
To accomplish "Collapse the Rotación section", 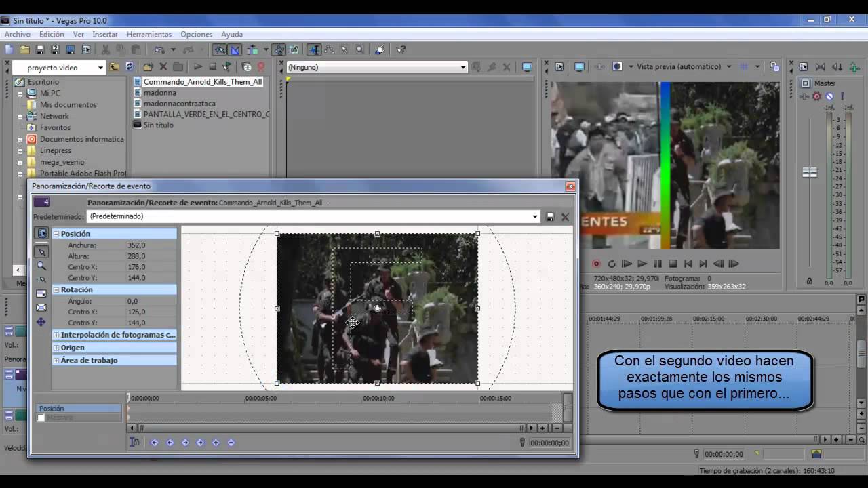I will coord(56,290).
